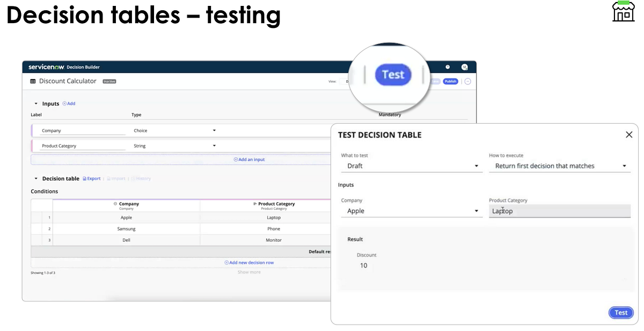Click the storefront icon at top right

623,11
